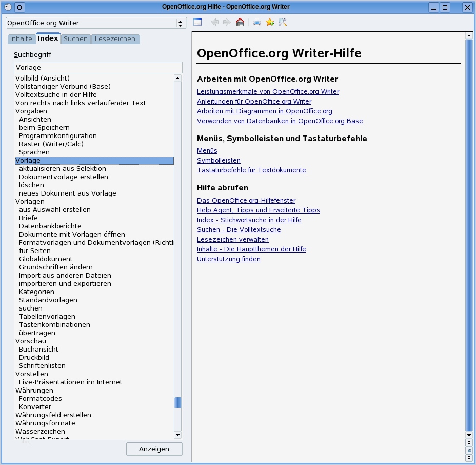Switch to the Inhalte tab

tap(21, 39)
